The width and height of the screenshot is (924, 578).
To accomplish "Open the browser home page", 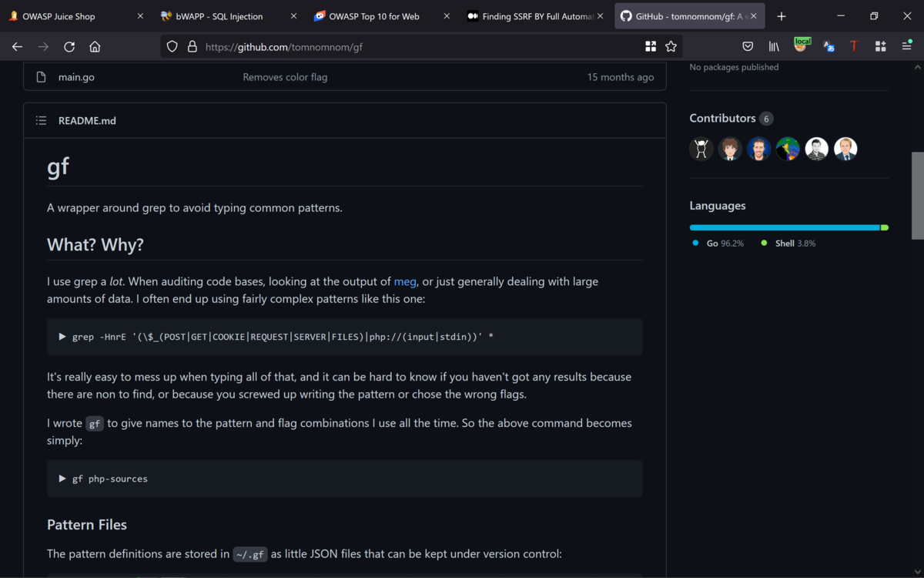I will coord(95,47).
